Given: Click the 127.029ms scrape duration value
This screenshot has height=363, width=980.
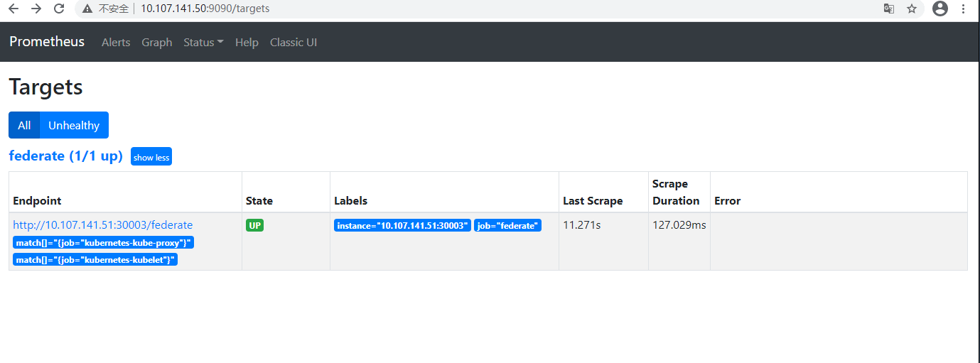Looking at the screenshot, I should tap(679, 225).
